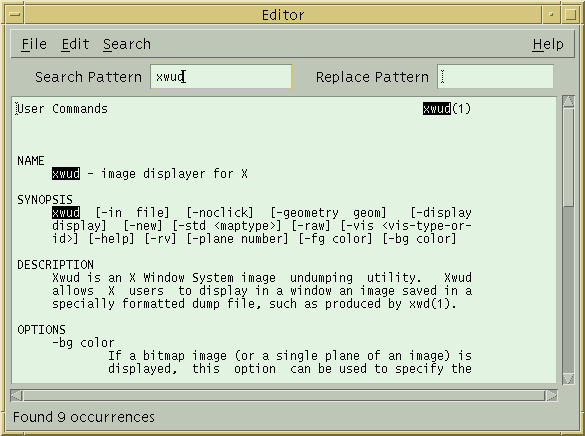Open the Edit menu
The image size is (585, 436).
[75, 44]
